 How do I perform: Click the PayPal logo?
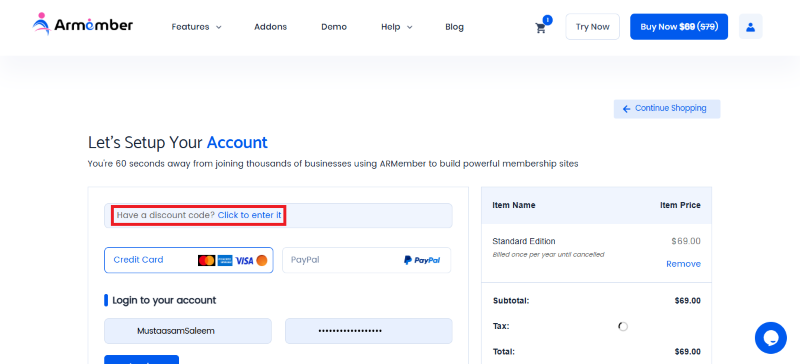(x=422, y=260)
